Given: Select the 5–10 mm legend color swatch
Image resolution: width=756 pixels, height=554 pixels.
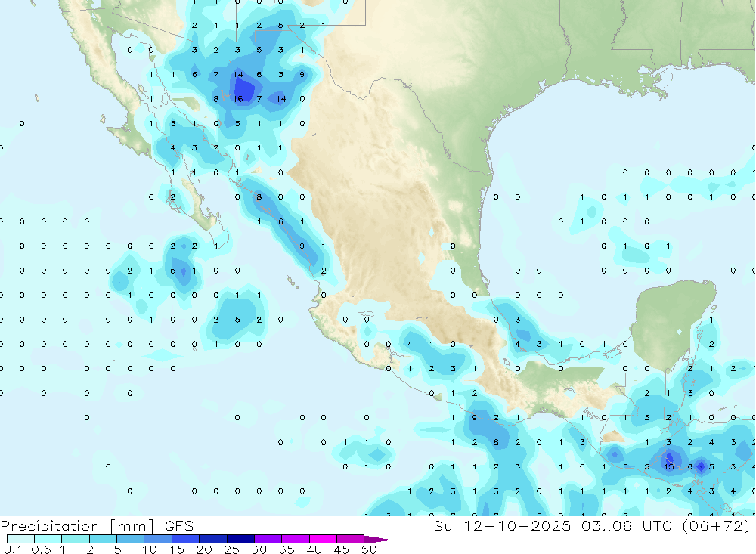Looking at the screenshot, I should point(131,539).
